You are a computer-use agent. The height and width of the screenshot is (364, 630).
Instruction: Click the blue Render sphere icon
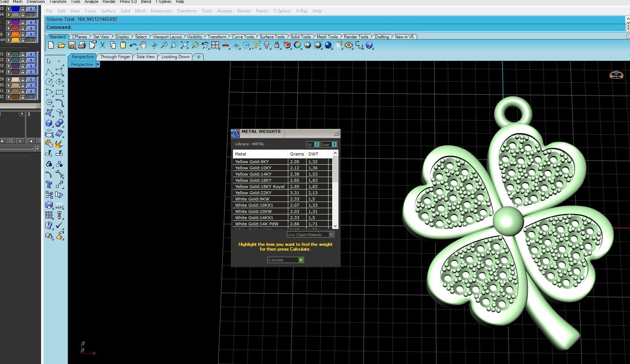[328, 45]
